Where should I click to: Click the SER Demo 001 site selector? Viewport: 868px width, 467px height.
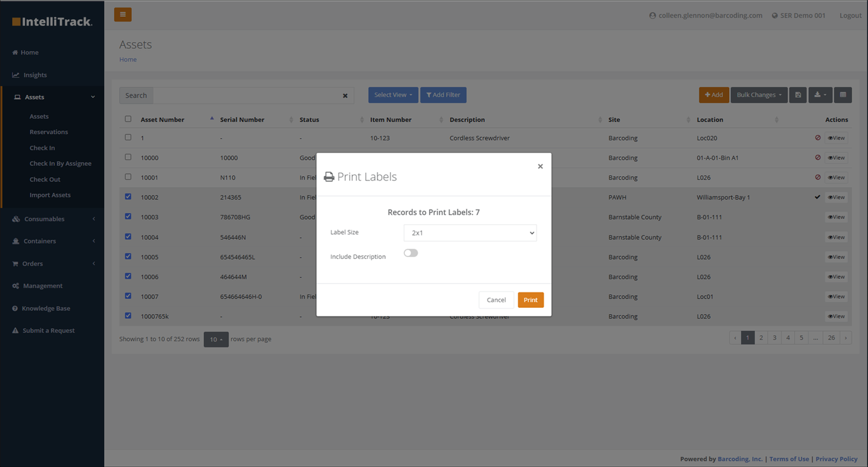[799, 15]
